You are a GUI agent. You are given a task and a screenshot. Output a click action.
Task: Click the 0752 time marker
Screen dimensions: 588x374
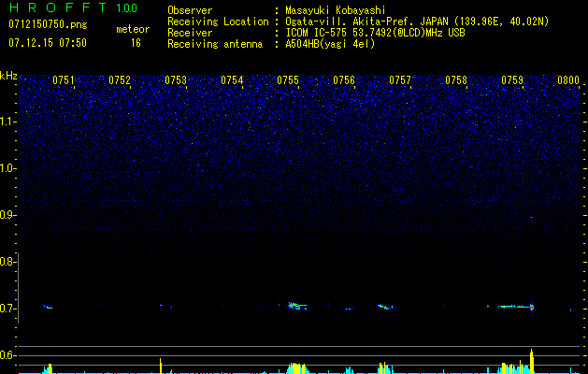click(120, 80)
